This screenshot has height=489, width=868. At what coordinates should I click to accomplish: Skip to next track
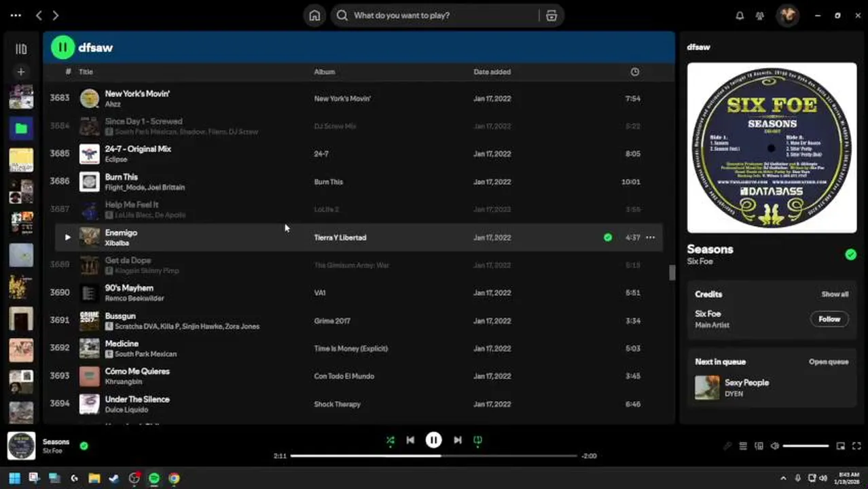[x=458, y=440]
